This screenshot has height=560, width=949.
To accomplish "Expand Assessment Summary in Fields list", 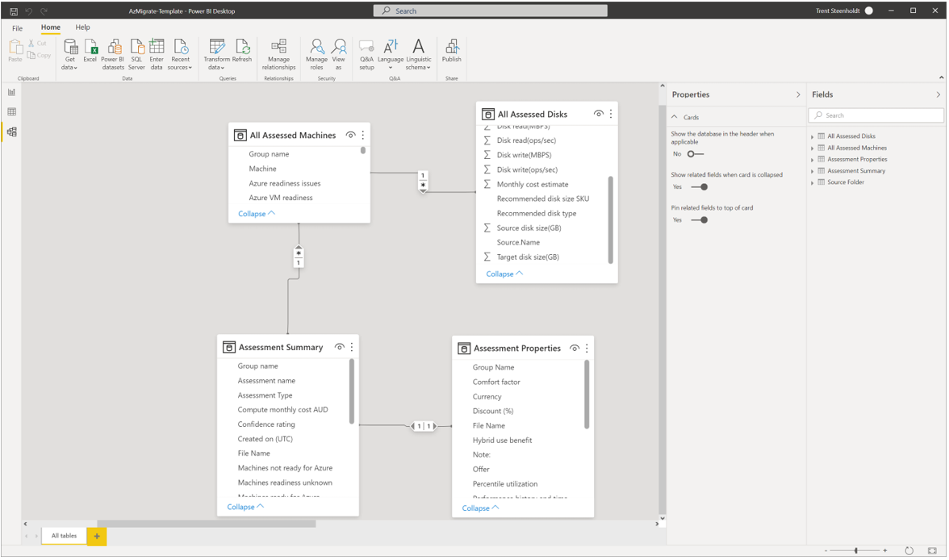I will point(812,171).
